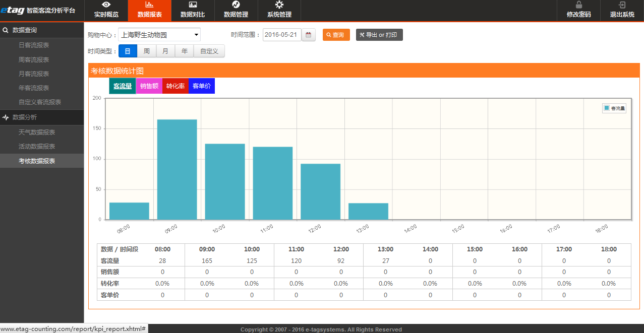
Task: Switch chart to 转化率 tab
Action: click(x=175, y=86)
